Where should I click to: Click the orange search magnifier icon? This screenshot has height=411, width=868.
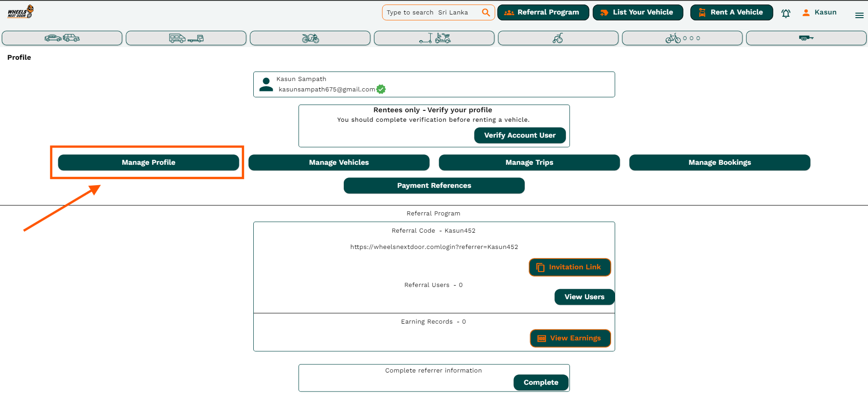(485, 12)
